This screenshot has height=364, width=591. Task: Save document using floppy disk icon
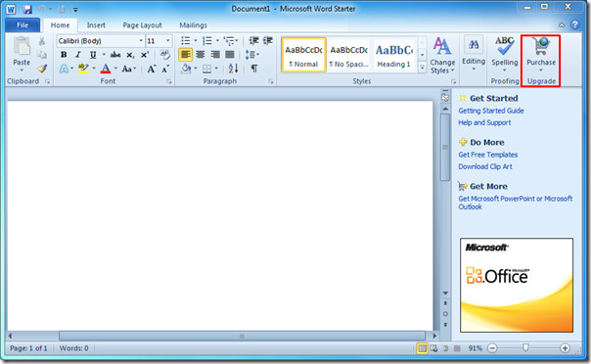(27, 9)
